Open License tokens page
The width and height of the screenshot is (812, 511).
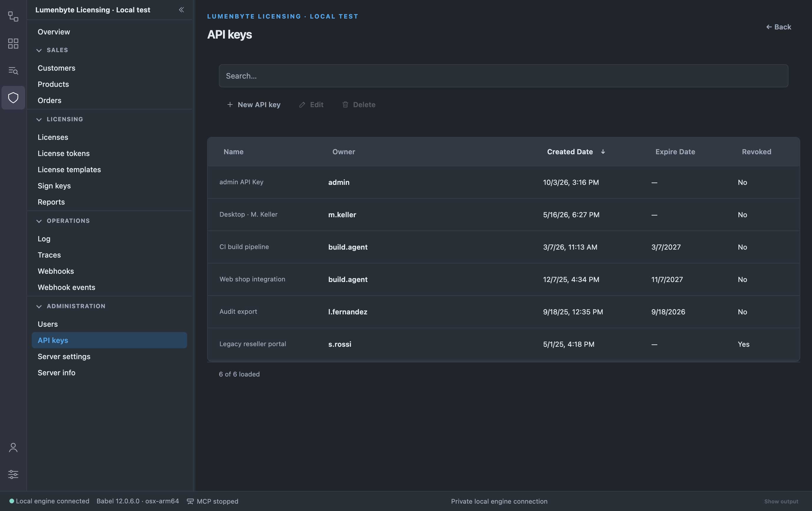coord(109,153)
